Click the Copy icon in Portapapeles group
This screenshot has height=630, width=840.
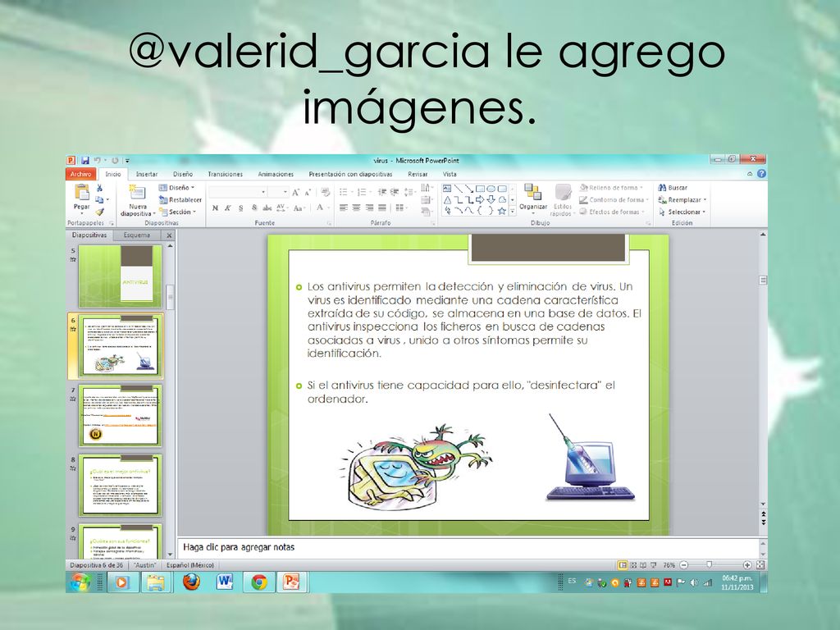point(99,200)
